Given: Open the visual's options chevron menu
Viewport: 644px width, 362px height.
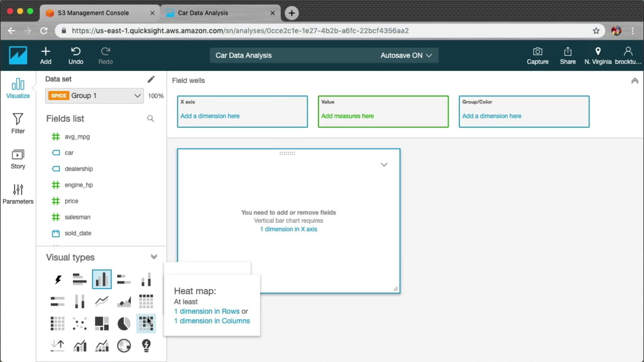Looking at the screenshot, I should pos(384,165).
